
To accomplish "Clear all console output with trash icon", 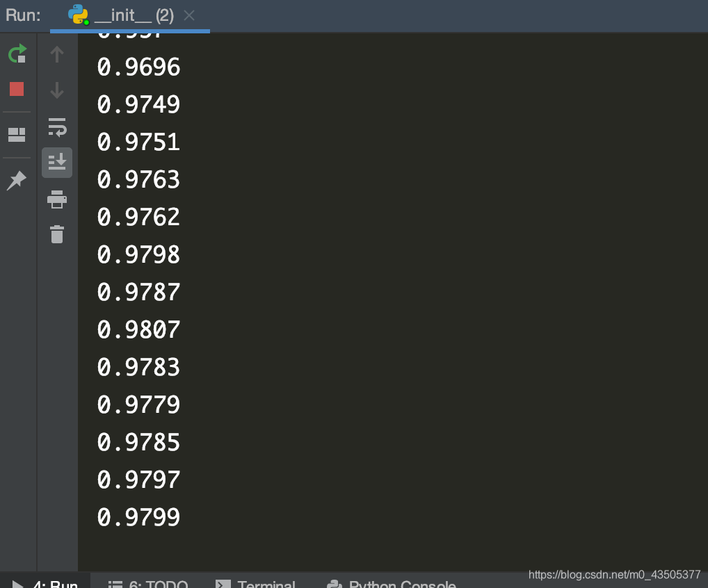I will 57,234.
